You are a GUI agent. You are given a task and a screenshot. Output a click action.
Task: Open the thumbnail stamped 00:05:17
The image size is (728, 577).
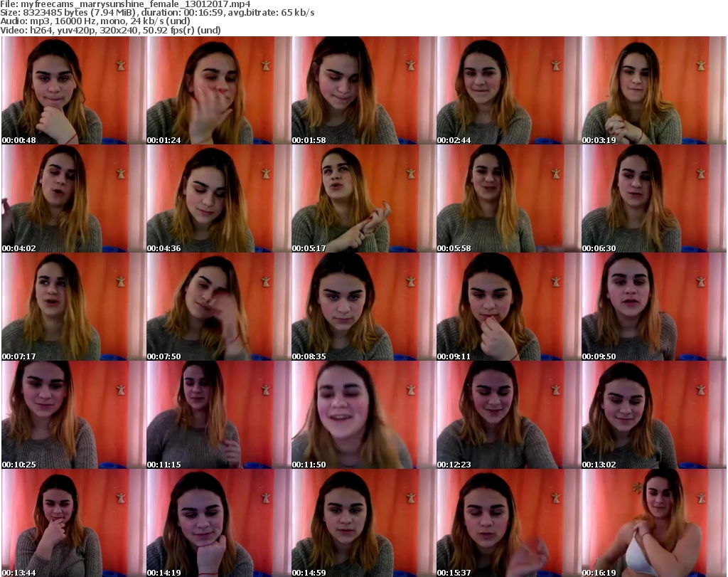364,198
